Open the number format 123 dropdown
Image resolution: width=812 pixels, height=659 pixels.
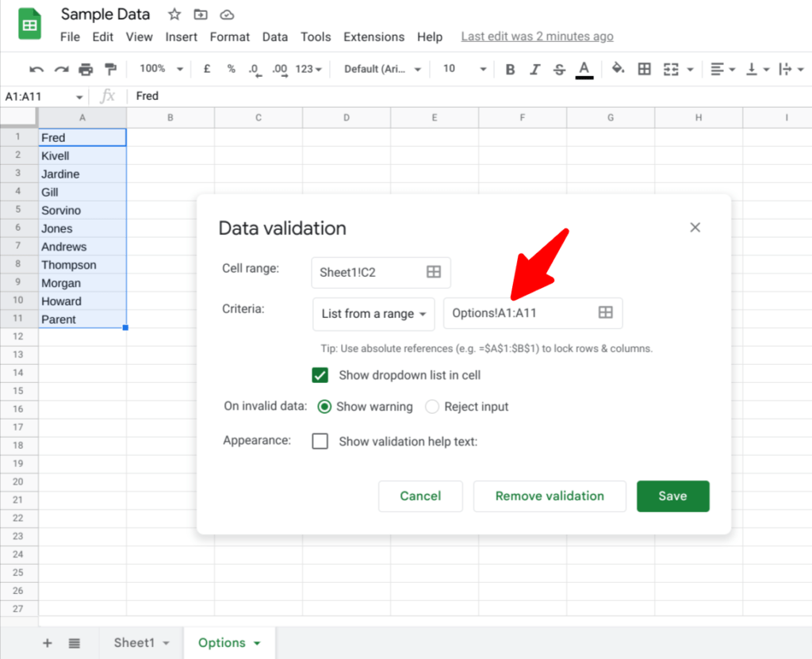click(x=308, y=69)
